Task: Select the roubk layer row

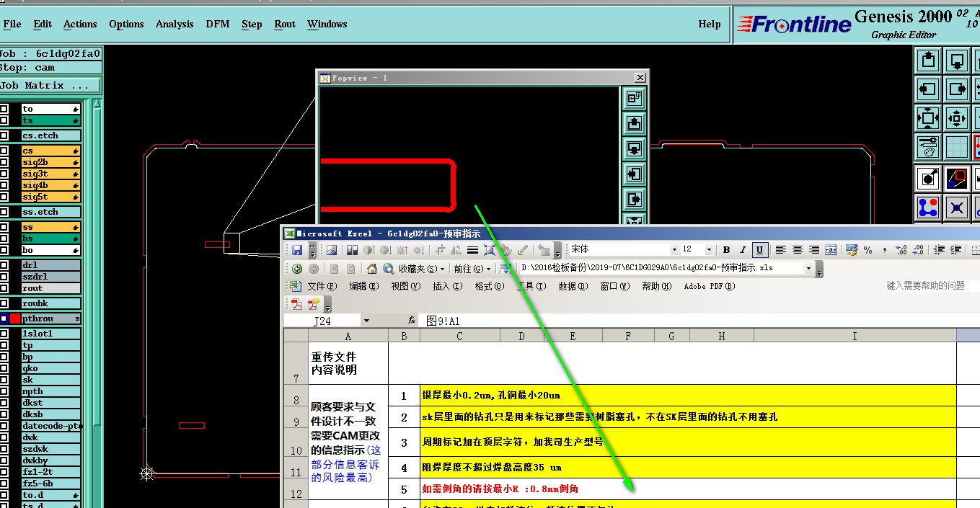Action: click(50, 303)
